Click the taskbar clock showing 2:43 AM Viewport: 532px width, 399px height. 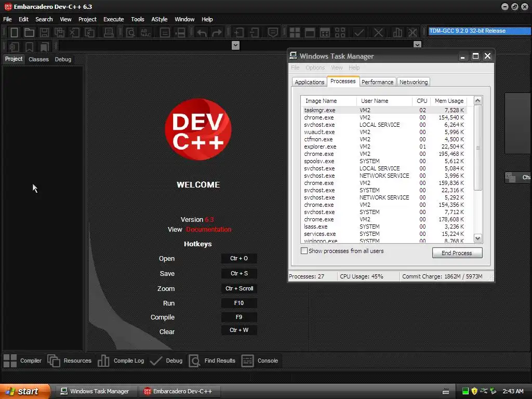[x=513, y=391]
